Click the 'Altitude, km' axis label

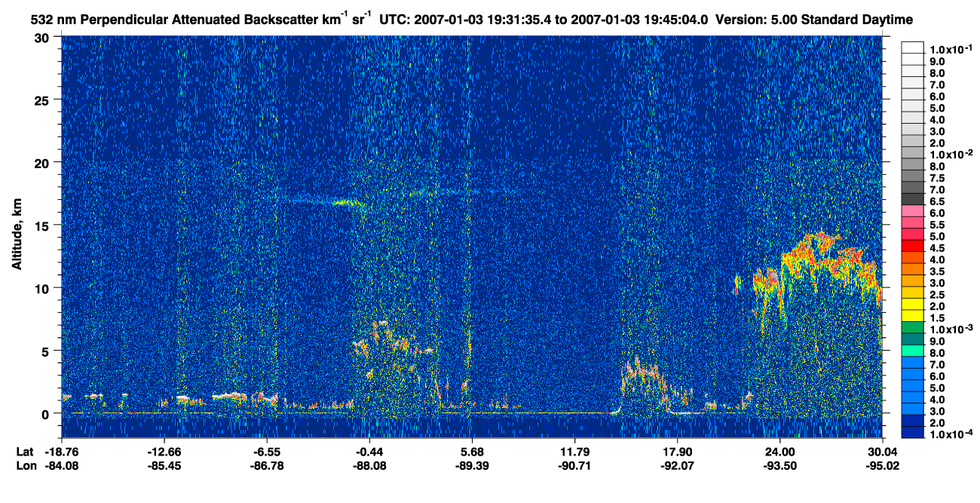coord(17,236)
